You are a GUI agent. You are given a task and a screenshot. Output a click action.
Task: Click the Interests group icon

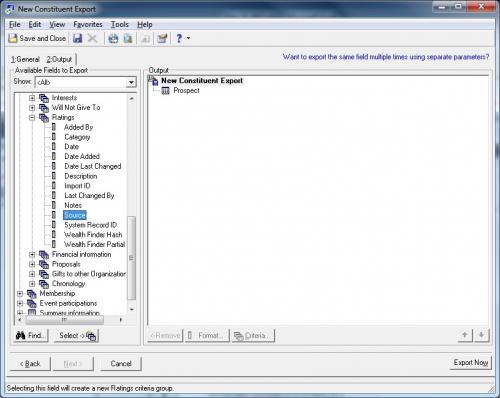tap(44, 98)
